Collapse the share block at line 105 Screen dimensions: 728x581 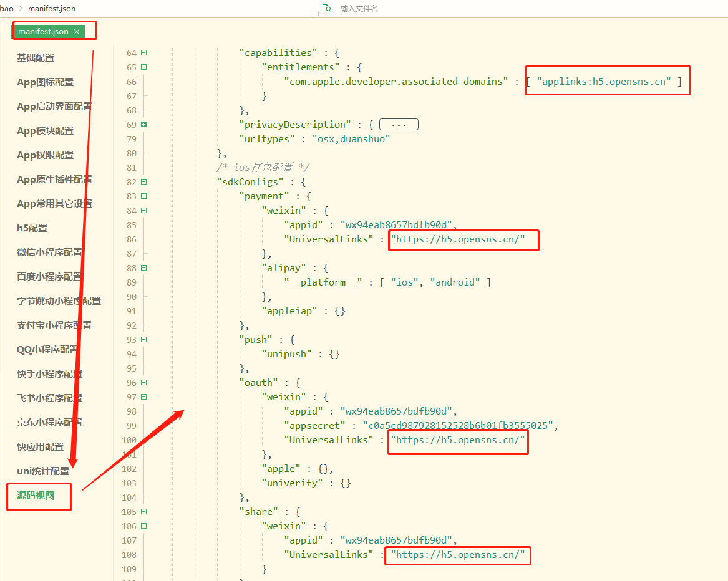(x=144, y=511)
